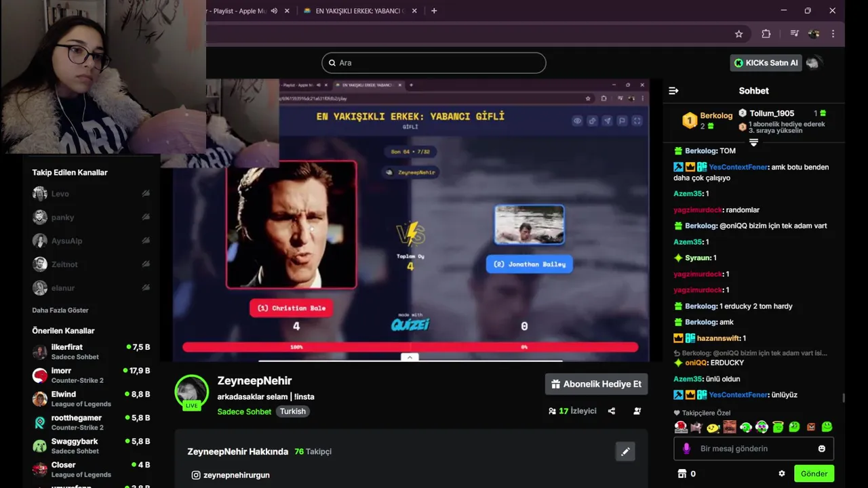This screenshot has width=868, height=488.
Task: Open the Sadece Sohbet category link
Action: click(244, 411)
